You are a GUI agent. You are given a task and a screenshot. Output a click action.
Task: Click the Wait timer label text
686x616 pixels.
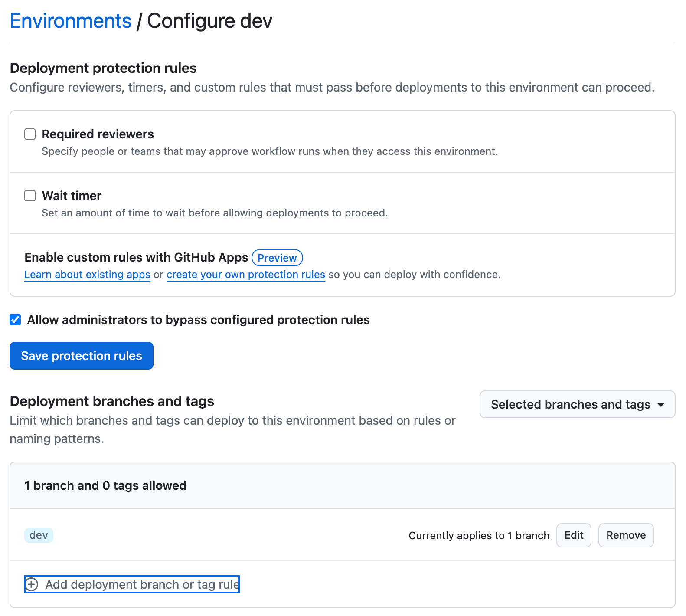pyautogui.click(x=72, y=196)
